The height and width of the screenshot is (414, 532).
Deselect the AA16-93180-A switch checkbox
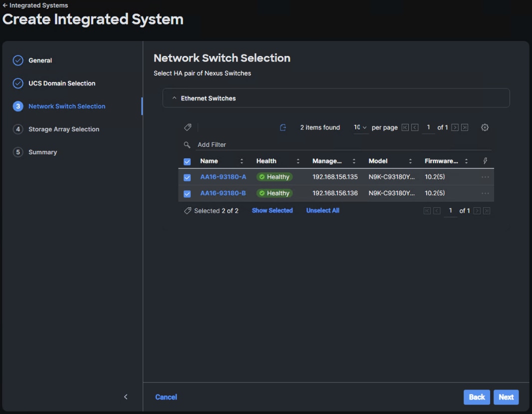tap(187, 178)
